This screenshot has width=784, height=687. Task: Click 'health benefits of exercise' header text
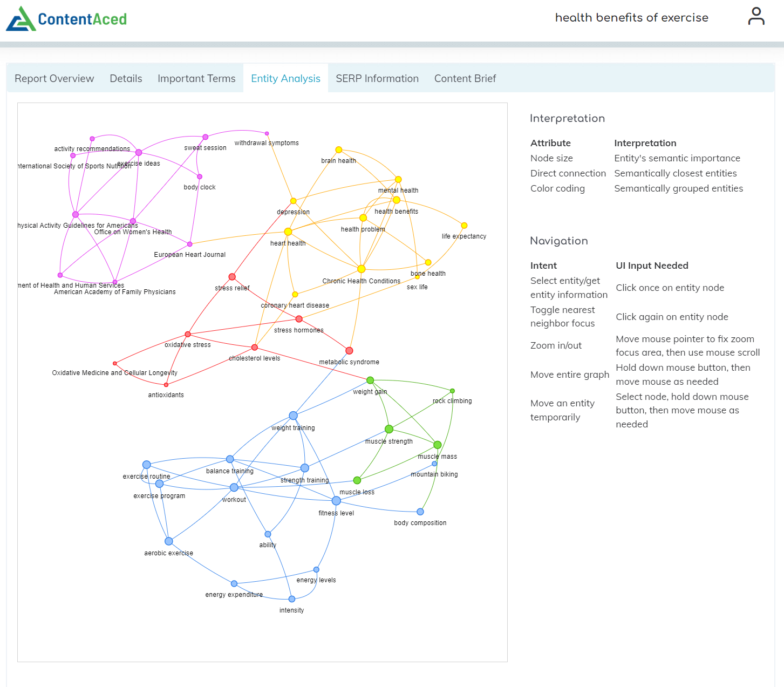coord(632,17)
